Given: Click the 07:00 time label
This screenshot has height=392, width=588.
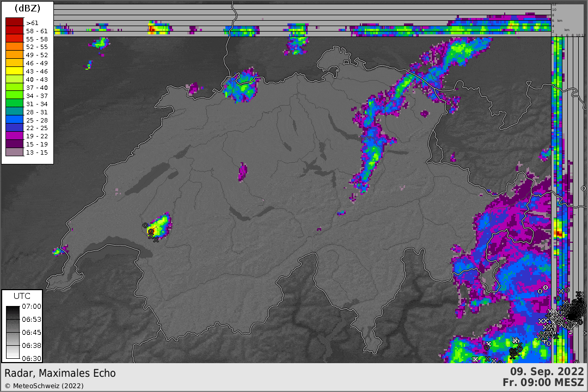Looking at the screenshot, I should (32, 306).
